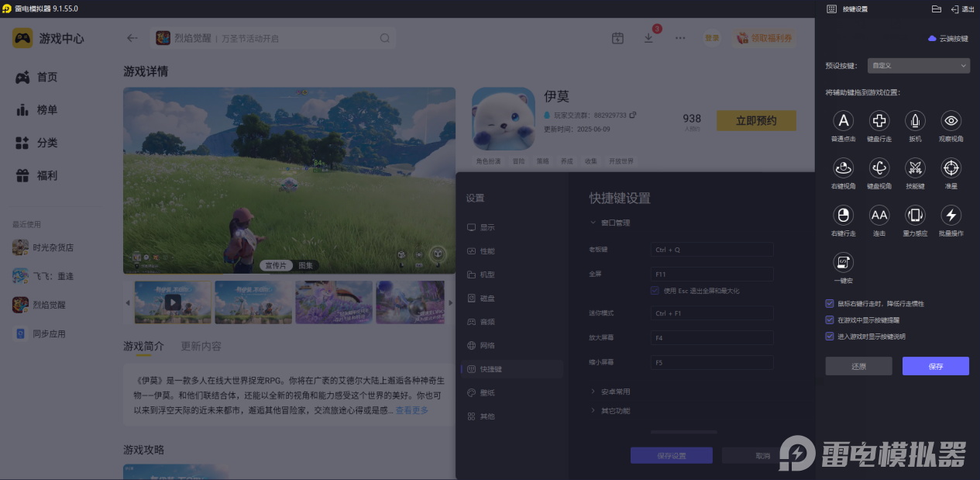This screenshot has width=980, height=480.
Task: Toggle 鼠标右键行走时降低行走惯性 checkbox
Action: [x=830, y=303]
